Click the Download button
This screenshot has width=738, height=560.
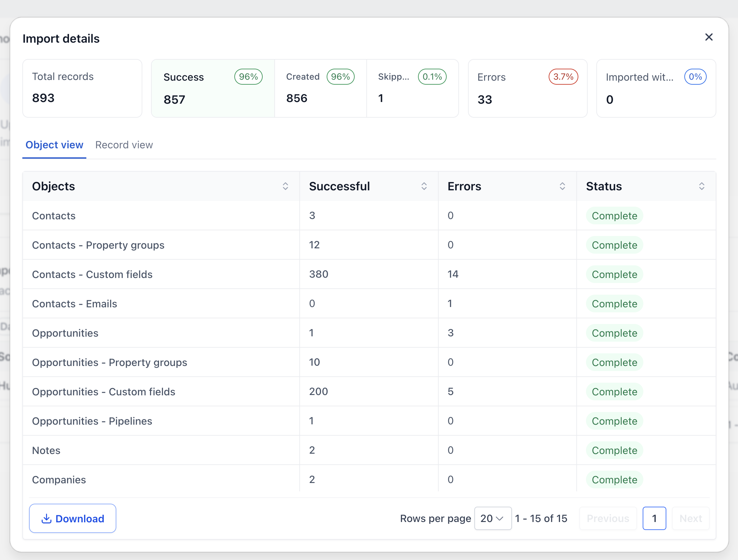(73, 518)
